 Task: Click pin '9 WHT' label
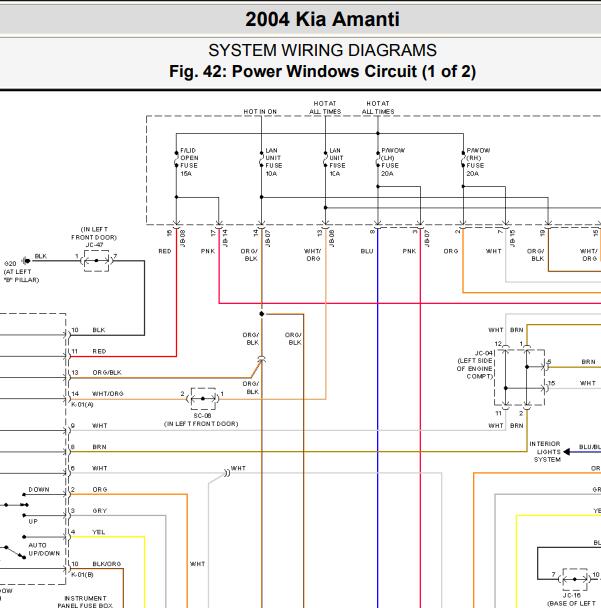click(x=89, y=426)
